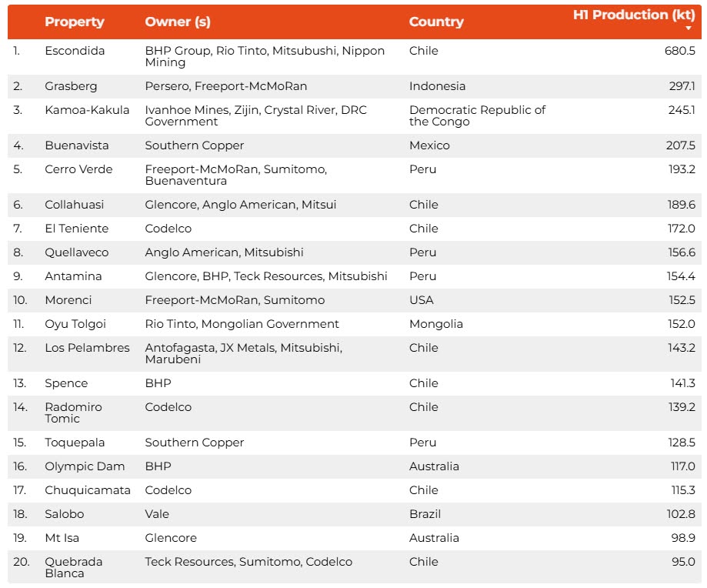Select the Kamoa-Kakula property name
The width and height of the screenshot is (707, 588).
tap(87, 110)
